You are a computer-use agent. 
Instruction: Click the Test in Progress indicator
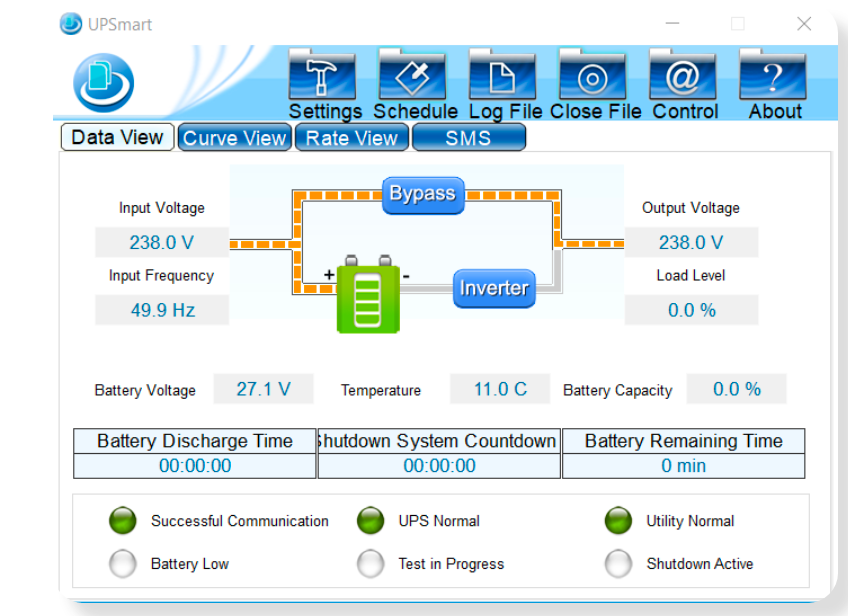370,564
